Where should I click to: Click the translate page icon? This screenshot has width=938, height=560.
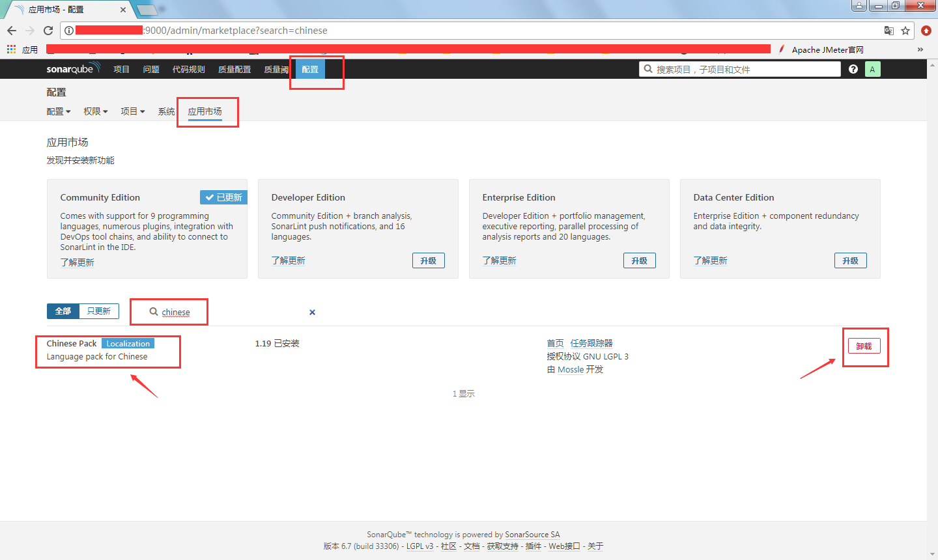889,31
